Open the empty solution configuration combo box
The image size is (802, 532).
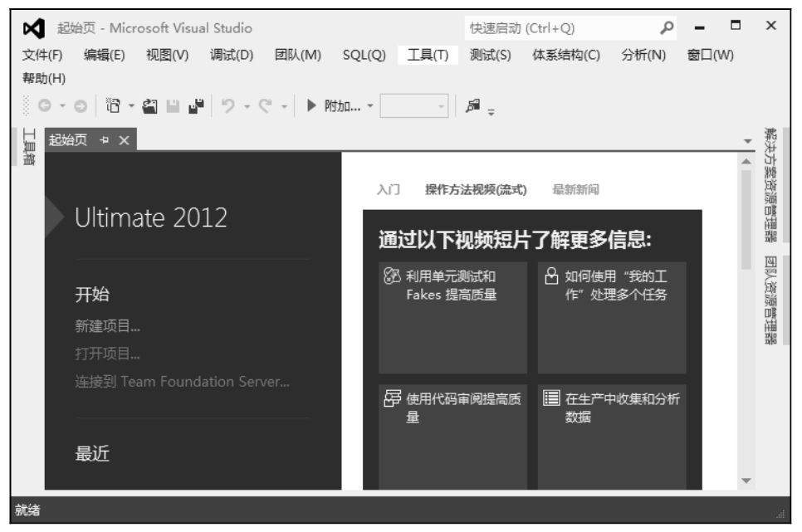click(x=414, y=106)
